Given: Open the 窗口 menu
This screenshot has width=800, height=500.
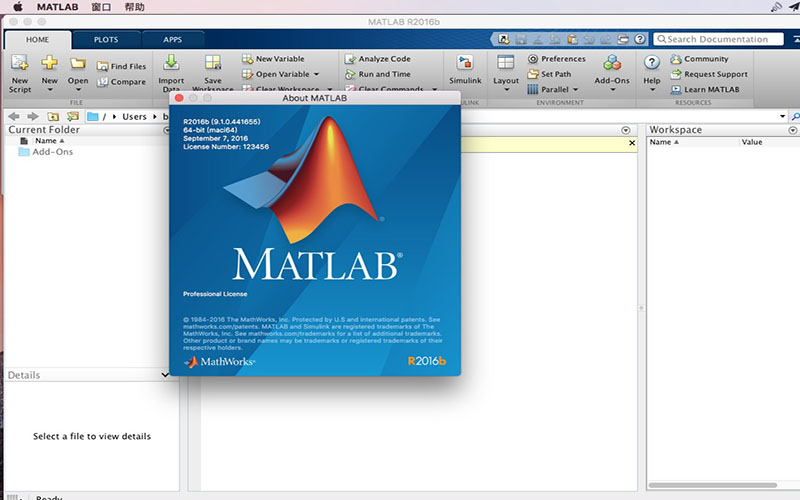Looking at the screenshot, I should coord(101,7).
